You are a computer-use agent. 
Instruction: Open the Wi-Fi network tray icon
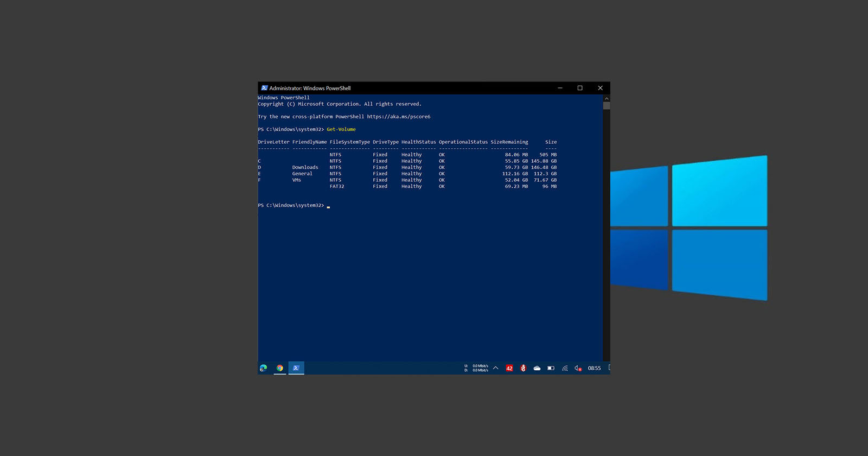click(x=565, y=368)
